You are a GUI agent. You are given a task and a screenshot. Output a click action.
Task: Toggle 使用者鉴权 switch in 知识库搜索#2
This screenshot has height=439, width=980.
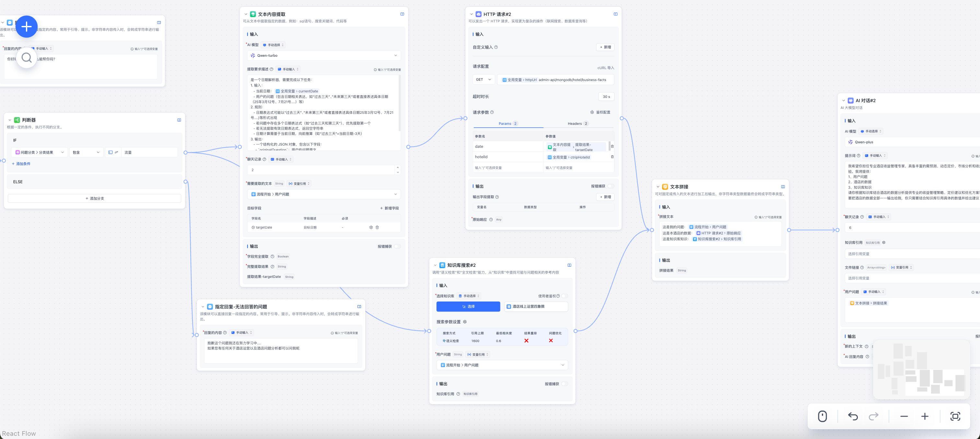pos(565,296)
